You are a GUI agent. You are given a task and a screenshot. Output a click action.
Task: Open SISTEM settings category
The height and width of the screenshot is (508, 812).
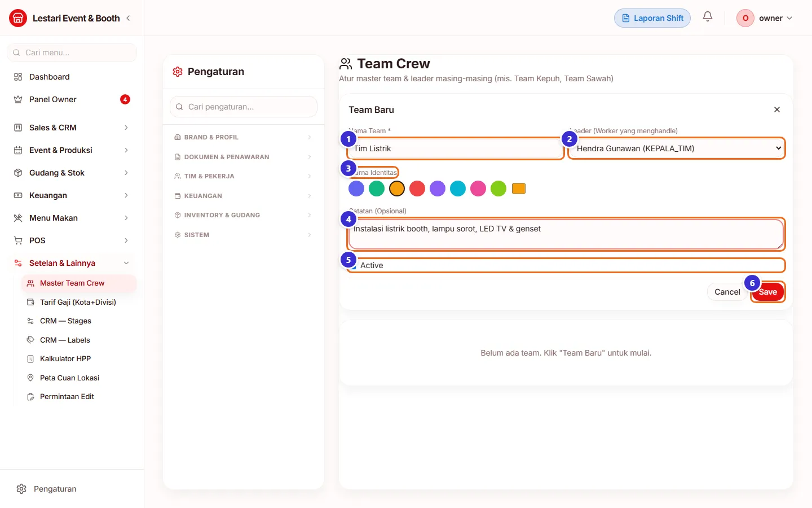(244, 235)
